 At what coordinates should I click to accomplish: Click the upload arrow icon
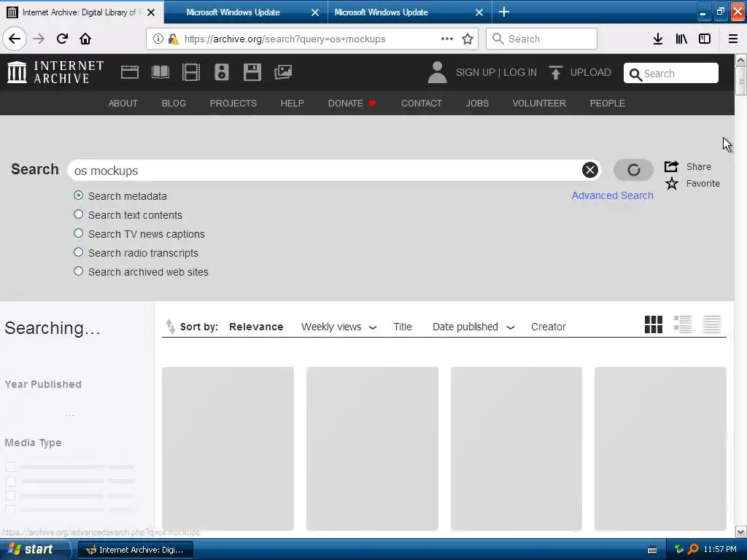coord(555,72)
